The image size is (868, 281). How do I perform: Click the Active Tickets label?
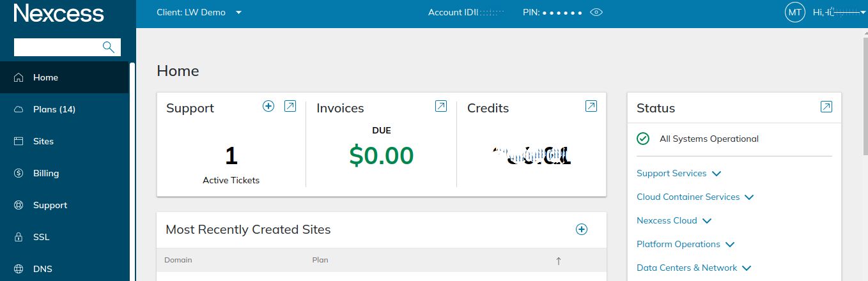click(x=231, y=180)
